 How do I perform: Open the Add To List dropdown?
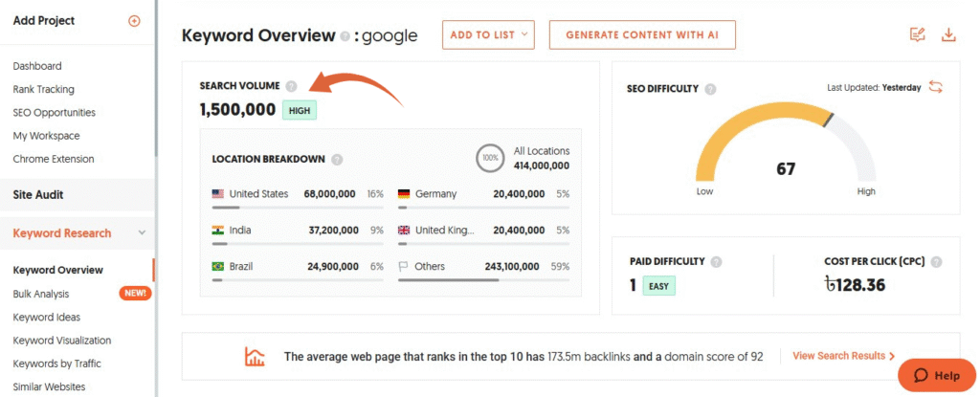pos(489,35)
